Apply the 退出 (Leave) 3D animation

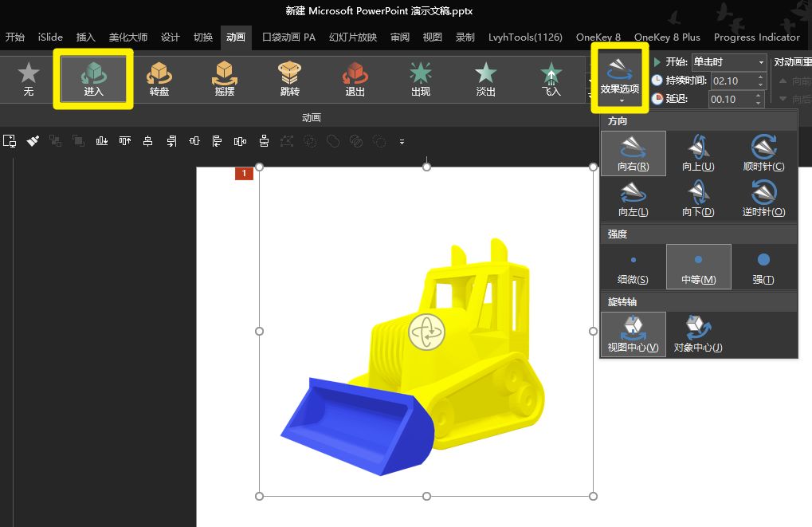pos(355,80)
